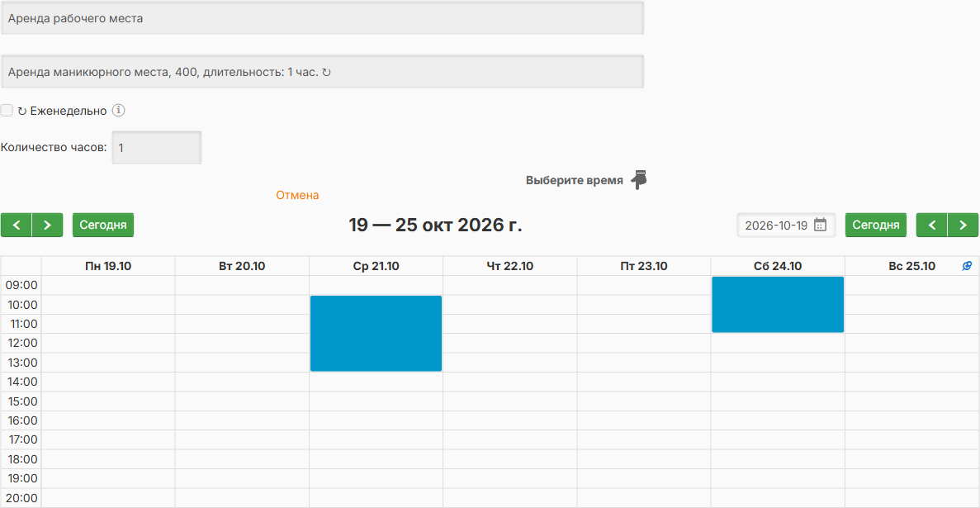
Task: Click the 13:00 time label
Action: click(x=21, y=363)
